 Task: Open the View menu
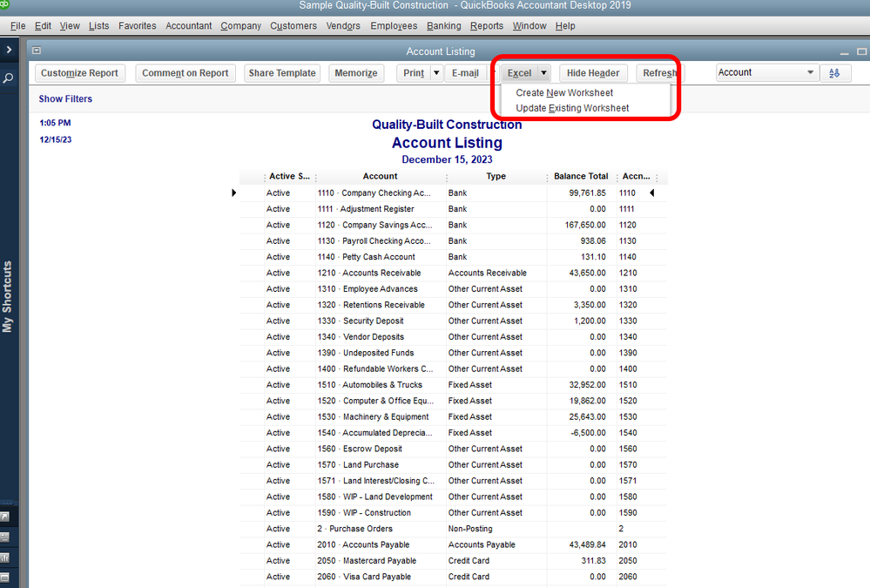pyautogui.click(x=70, y=25)
